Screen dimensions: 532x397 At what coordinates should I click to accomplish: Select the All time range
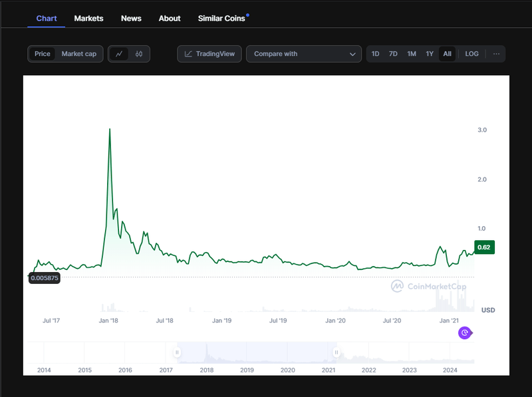tap(448, 54)
